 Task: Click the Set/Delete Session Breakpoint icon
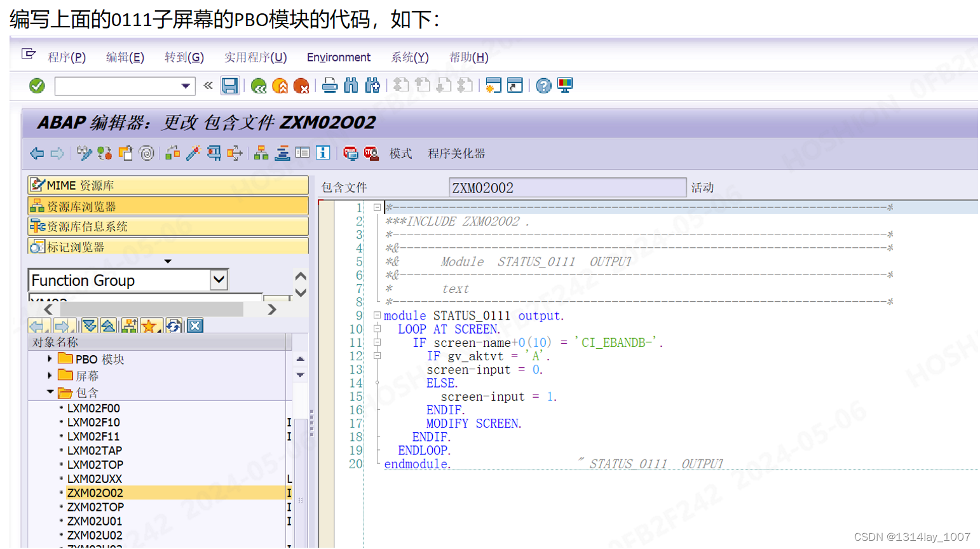(x=350, y=153)
